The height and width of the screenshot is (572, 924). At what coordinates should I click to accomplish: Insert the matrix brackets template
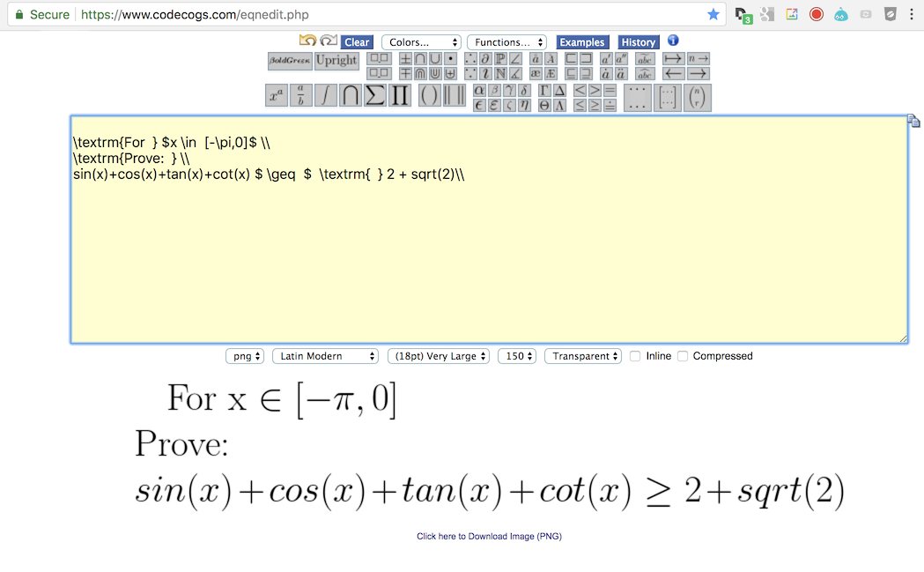click(668, 98)
